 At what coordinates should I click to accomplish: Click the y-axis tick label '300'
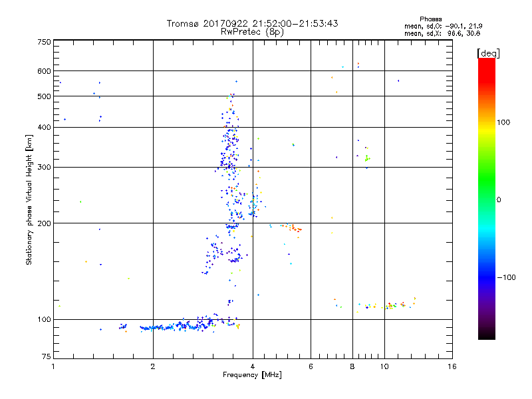point(44,168)
